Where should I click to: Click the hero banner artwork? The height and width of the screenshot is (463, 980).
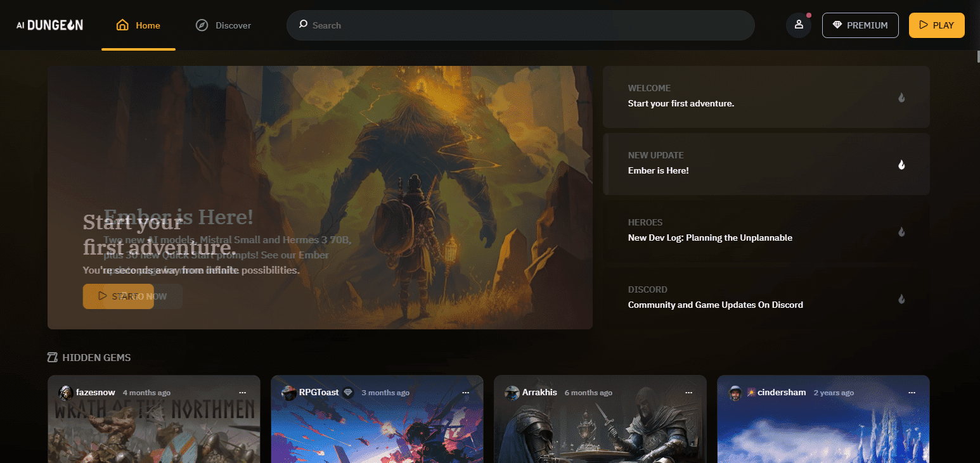(320, 198)
